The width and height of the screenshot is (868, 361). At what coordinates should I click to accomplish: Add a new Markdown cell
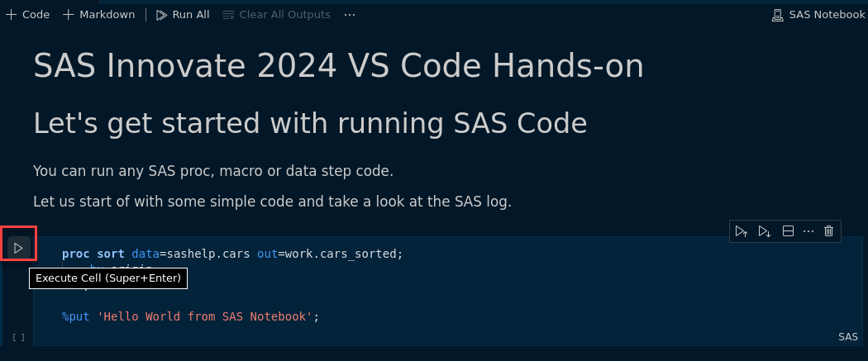point(98,15)
